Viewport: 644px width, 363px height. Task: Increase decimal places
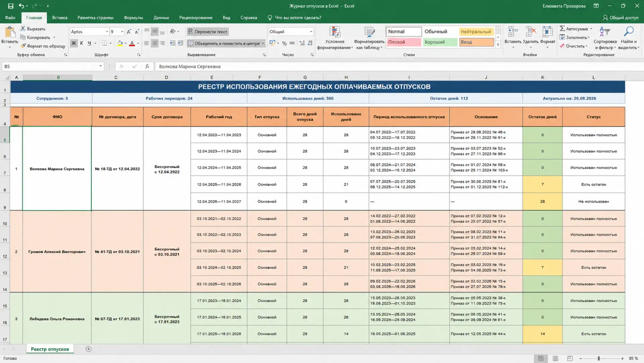tap(302, 43)
